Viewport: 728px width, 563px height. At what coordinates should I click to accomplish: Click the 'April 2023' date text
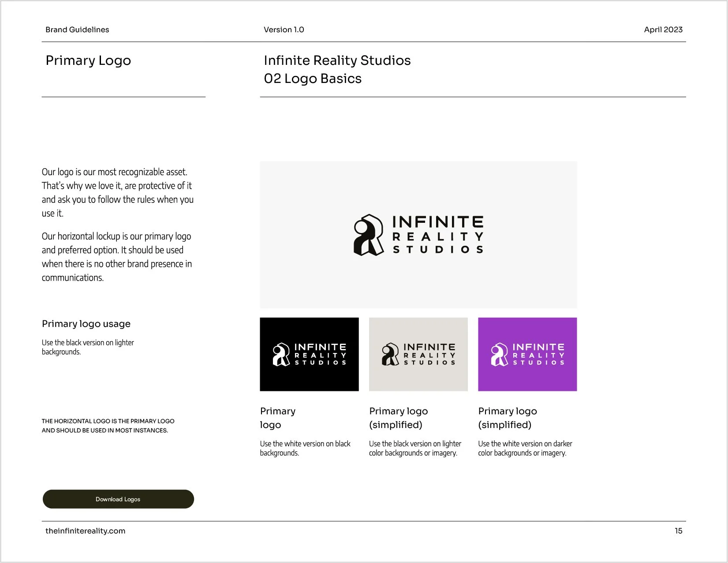click(663, 30)
